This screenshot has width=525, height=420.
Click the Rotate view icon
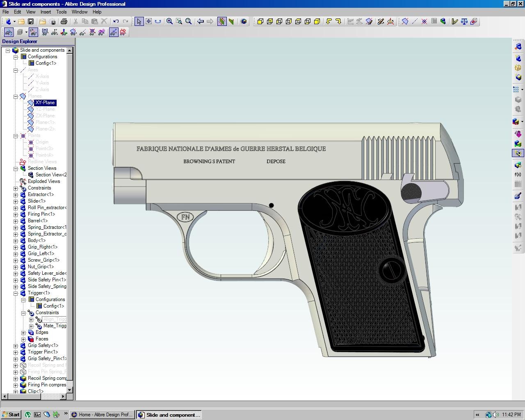click(x=158, y=21)
